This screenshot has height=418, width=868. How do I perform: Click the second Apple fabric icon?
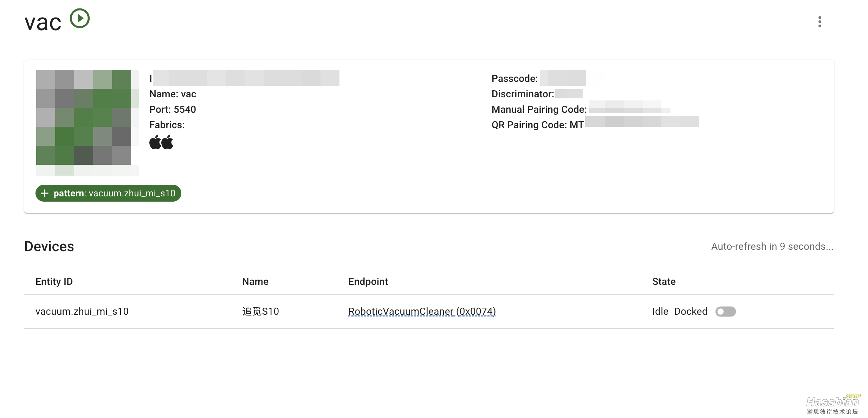pos(167,142)
